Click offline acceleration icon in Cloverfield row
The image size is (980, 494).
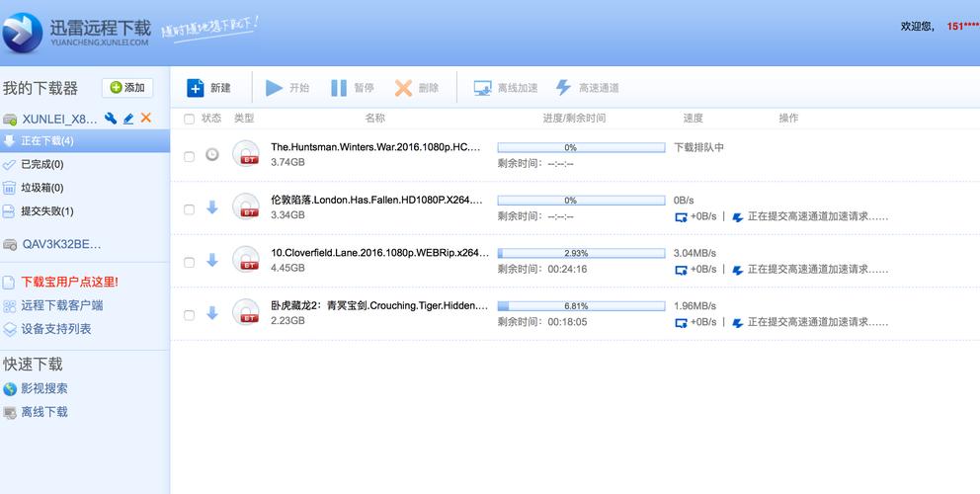(x=682, y=270)
